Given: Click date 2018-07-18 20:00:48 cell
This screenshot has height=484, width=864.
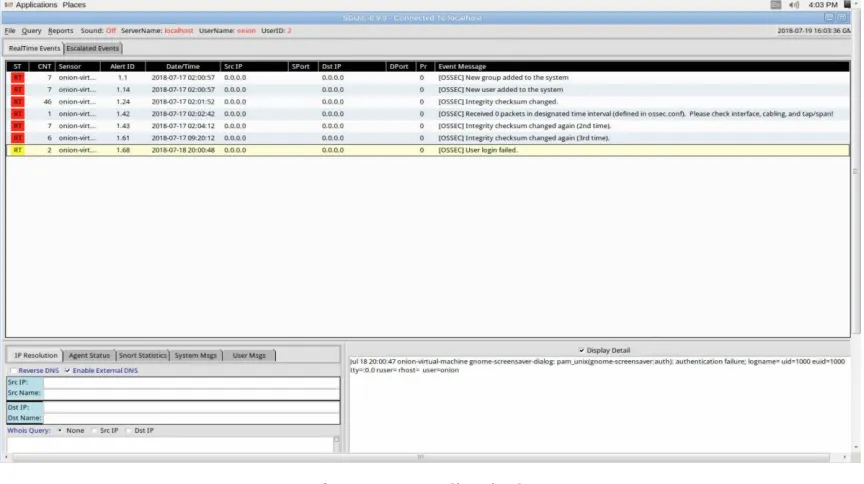Looking at the screenshot, I should (x=183, y=150).
